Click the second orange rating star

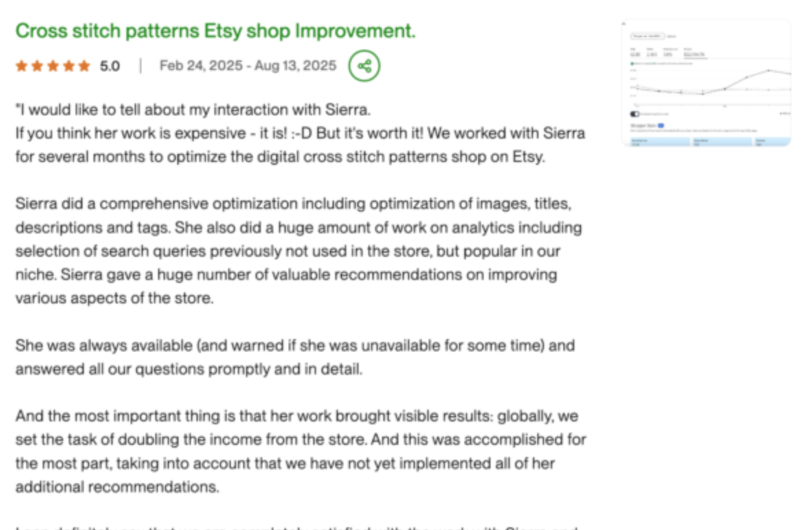pos(36,66)
